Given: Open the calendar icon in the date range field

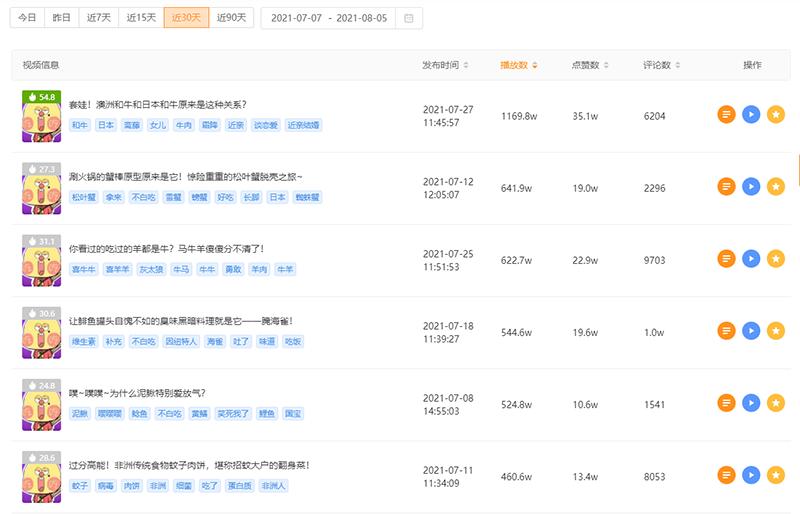Looking at the screenshot, I should (x=409, y=18).
